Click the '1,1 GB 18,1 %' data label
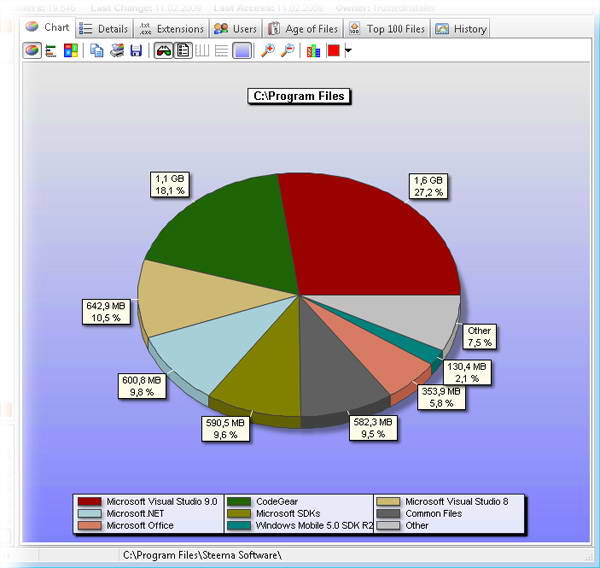Viewport: 600px width, 568px height. (x=170, y=184)
